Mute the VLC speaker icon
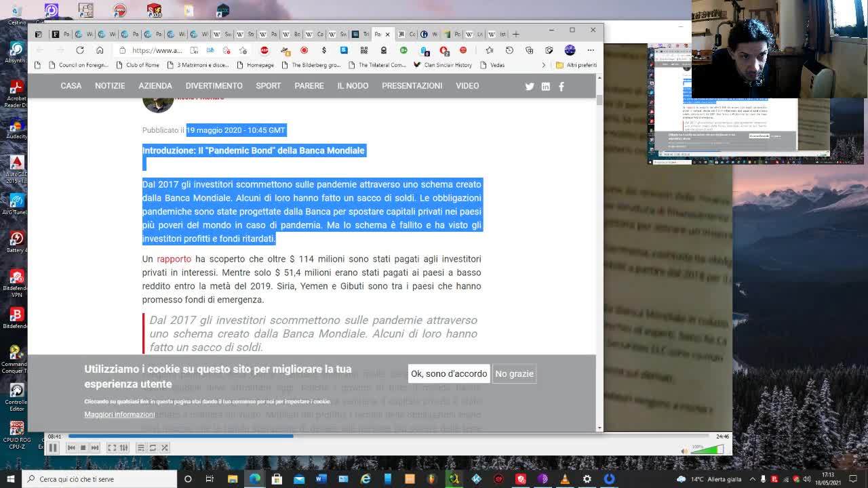The height and width of the screenshot is (488, 868). tap(684, 451)
